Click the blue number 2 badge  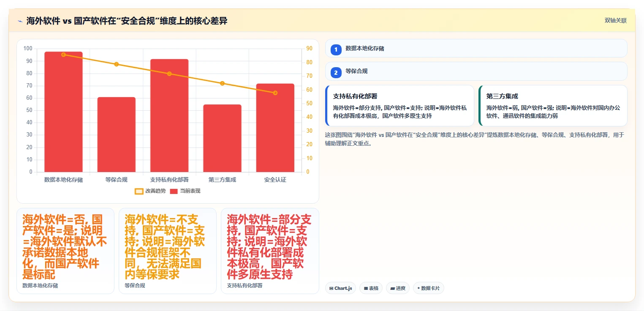point(336,73)
